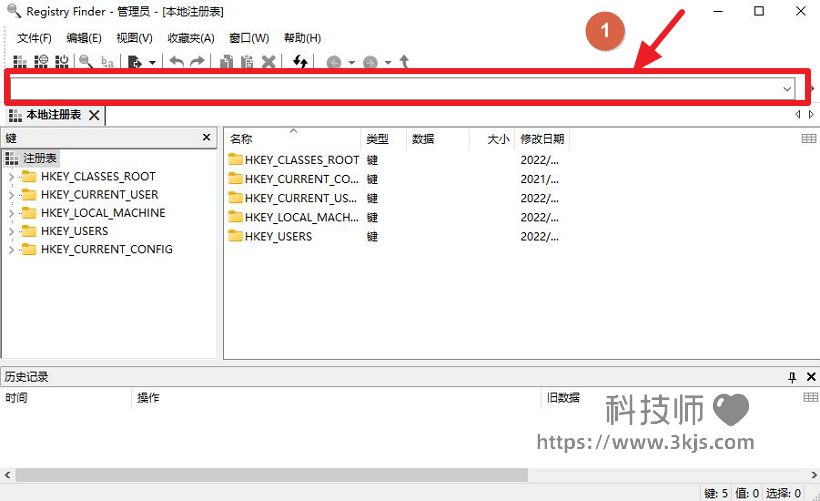The height and width of the screenshot is (501, 820).
Task: Click the Up one level arrow icon
Action: tap(404, 62)
